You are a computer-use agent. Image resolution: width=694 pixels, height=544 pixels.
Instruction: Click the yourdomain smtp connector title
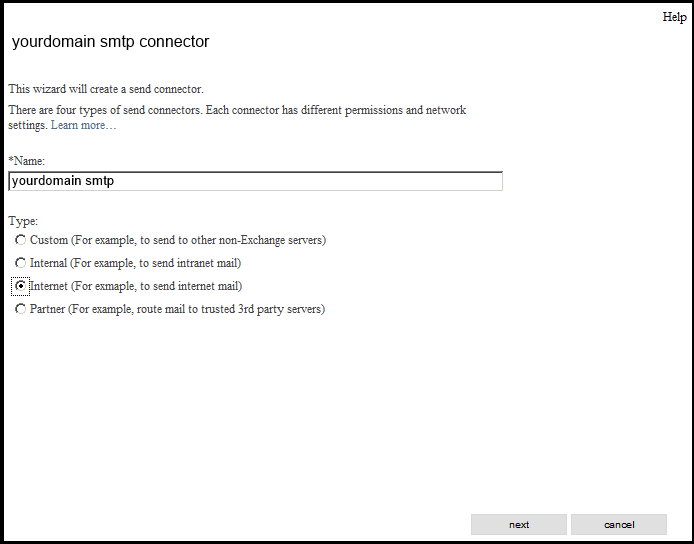tap(110, 41)
